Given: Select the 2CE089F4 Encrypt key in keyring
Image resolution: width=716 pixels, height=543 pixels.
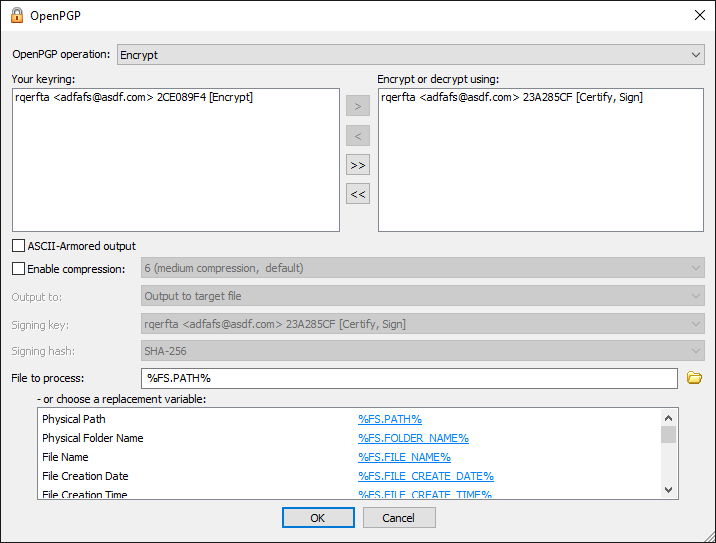Looking at the screenshot, I should pyautogui.click(x=134, y=98).
